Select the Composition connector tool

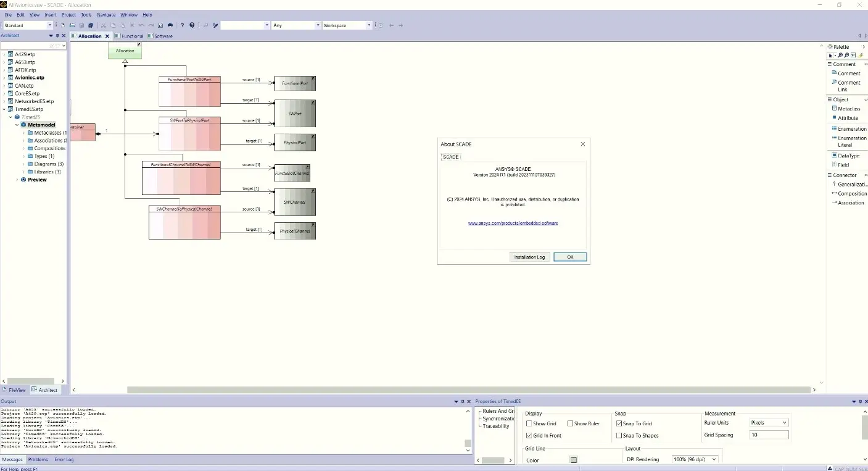click(x=849, y=193)
